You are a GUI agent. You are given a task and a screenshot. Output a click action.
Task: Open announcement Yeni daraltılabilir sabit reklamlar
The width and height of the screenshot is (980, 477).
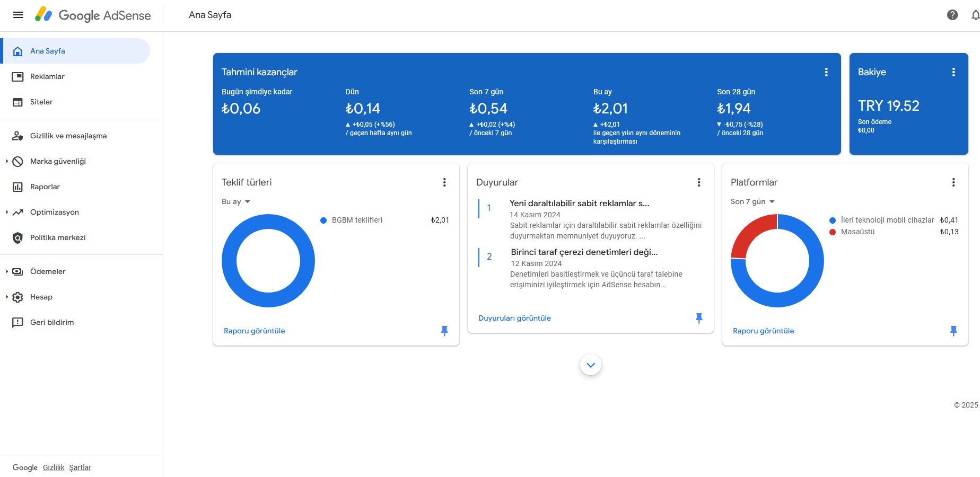pyautogui.click(x=580, y=204)
